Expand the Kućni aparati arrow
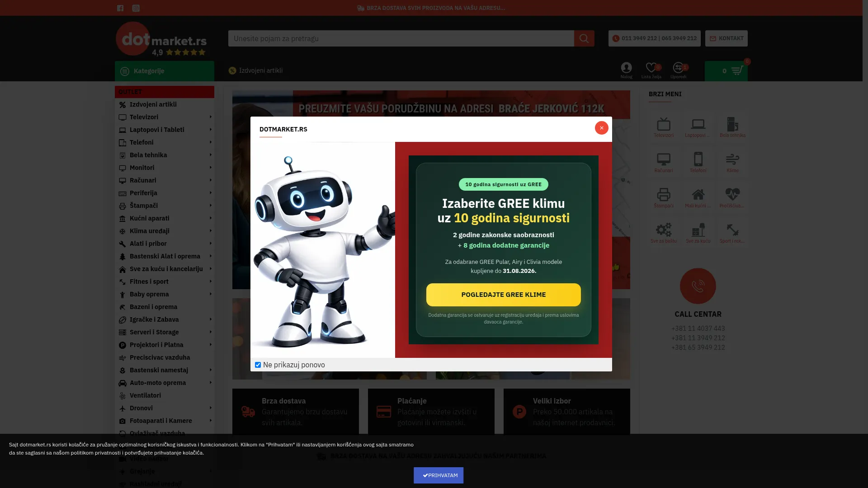This screenshot has width=868, height=488. click(211, 218)
